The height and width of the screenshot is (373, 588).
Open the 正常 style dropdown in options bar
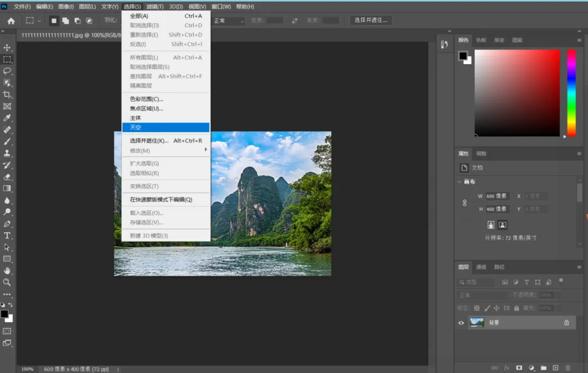coord(228,21)
